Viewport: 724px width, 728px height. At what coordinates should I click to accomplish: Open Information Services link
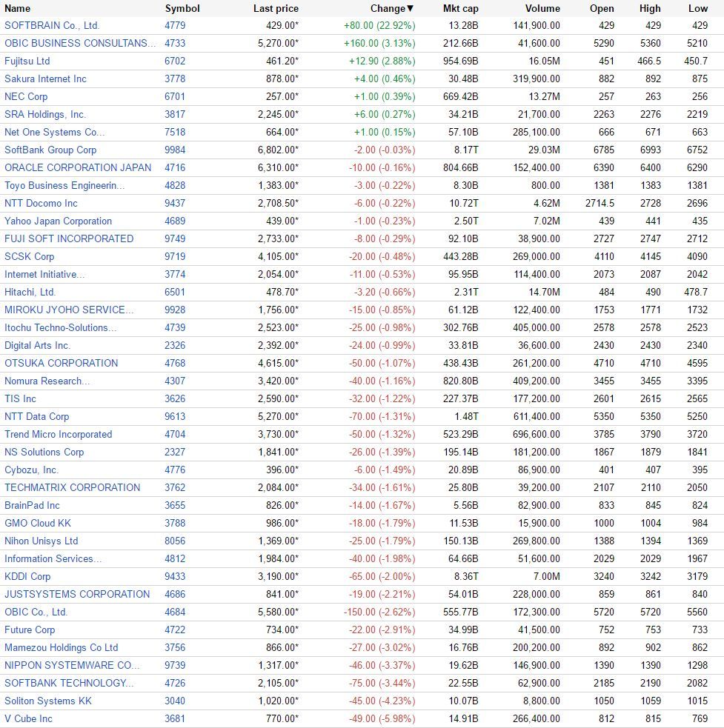coord(53,558)
